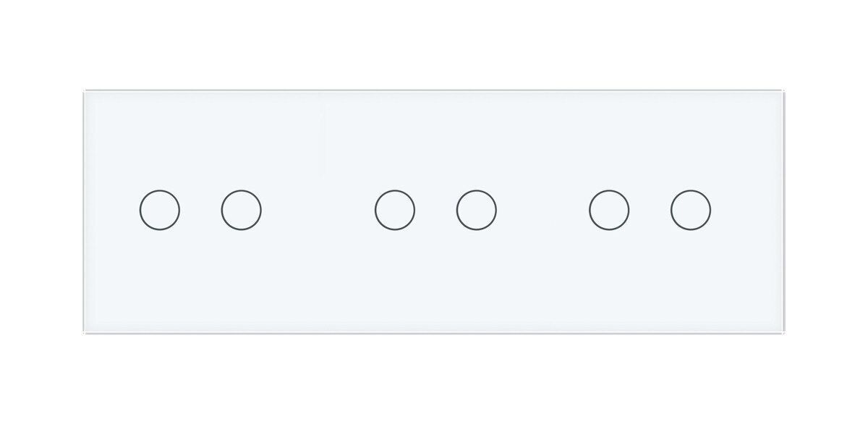Tap the rightmost circular touch button
Screen dimensions: 868x424
[690, 211]
